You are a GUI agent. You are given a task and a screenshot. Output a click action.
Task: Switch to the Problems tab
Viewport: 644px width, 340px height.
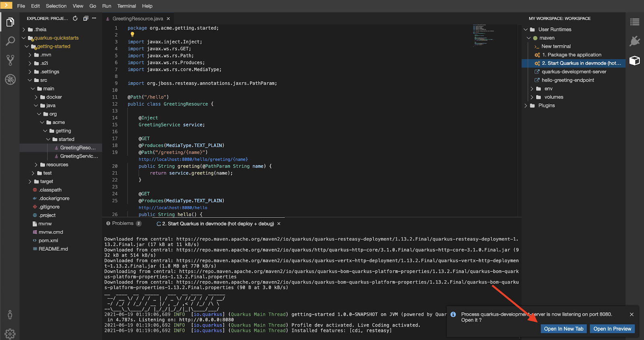click(x=122, y=223)
